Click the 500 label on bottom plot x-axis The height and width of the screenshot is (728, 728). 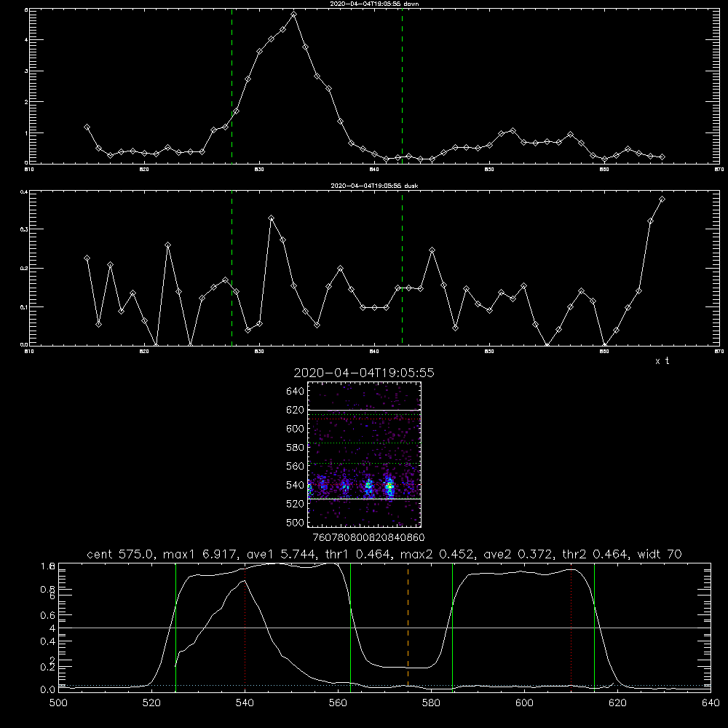(58, 703)
